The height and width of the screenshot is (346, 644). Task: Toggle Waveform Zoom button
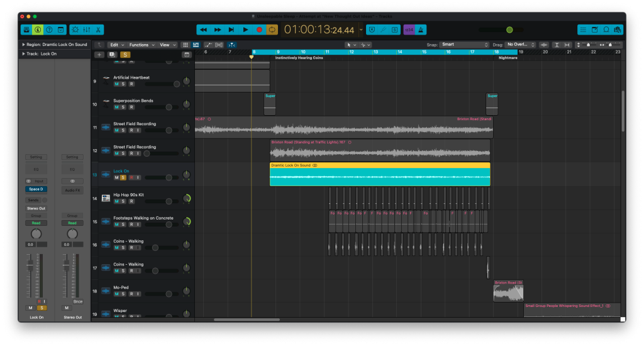(544, 45)
